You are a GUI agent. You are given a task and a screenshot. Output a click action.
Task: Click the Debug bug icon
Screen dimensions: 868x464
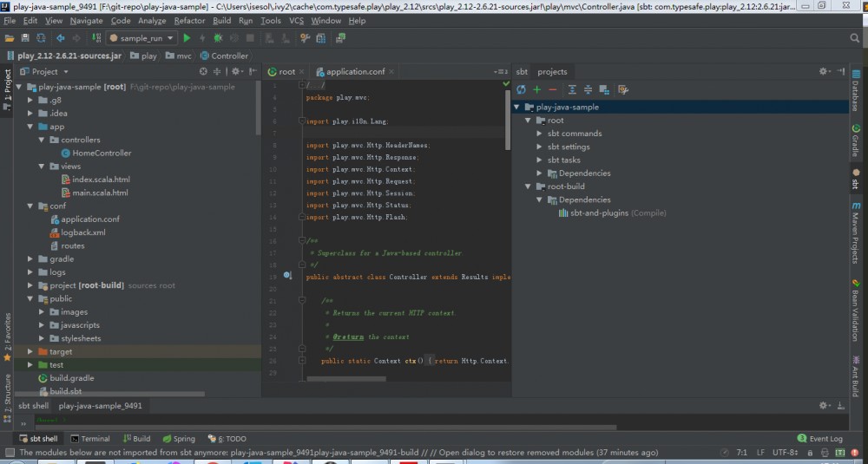coord(218,38)
